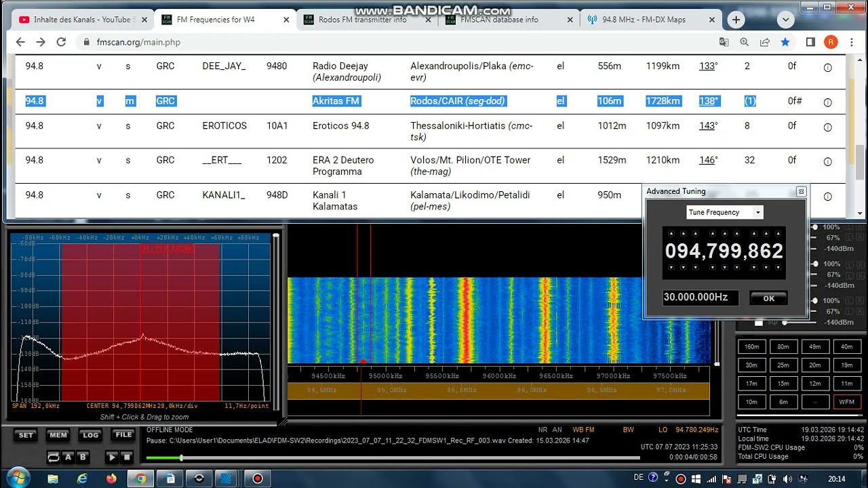The height and width of the screenshot is (488, 868).
Task: Open 146° bearing link for ERA 2
Action: tap(708, 161)
